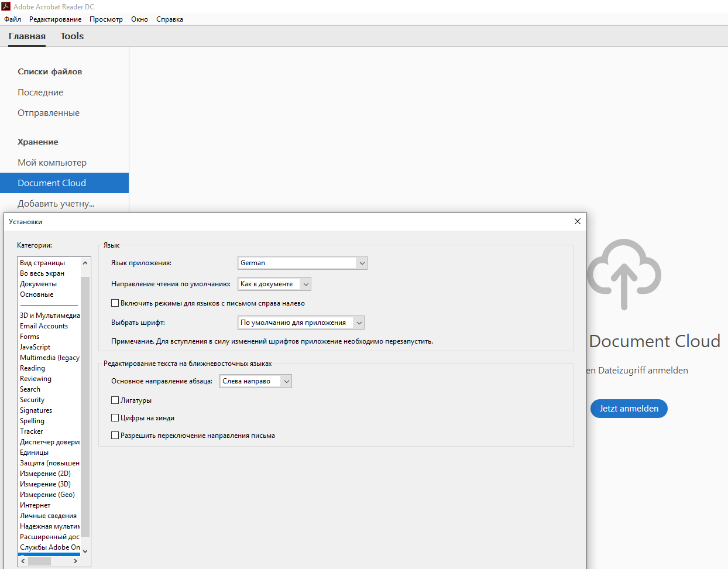Image resolution: width=728 pixels, height=569 pixels.
Task: Toggle the Лигатуры checkbox
Action: pyautogui.click(x=115, y=400)
